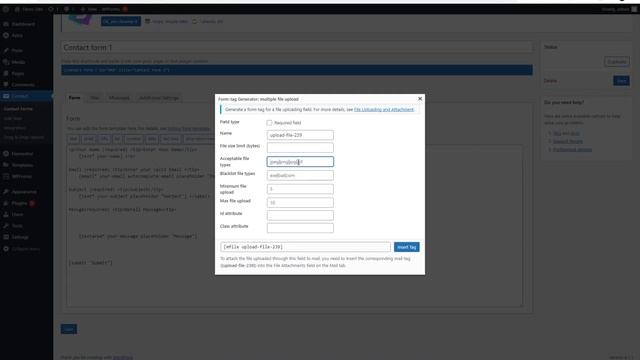
Task: Click the Save button in Status panel
Action: click(621, 81)
